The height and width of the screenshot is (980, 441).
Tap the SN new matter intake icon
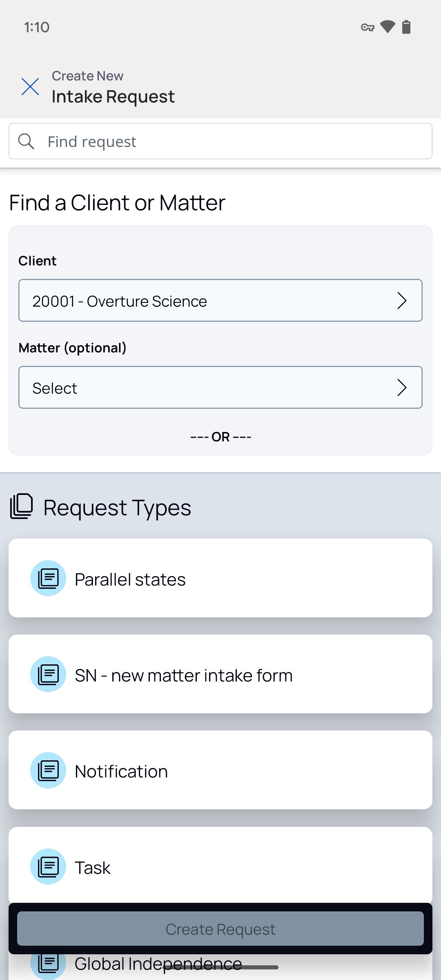(x=48, y=674)
